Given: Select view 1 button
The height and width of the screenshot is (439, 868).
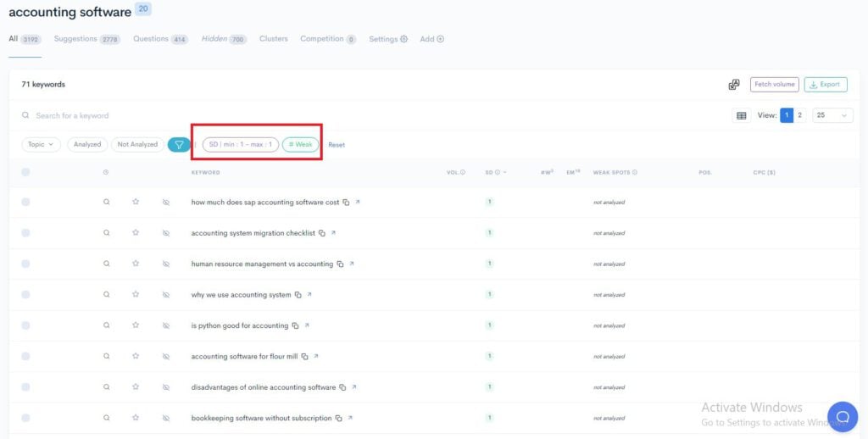Looking at the screenshot, I should [x=787, y=115].
